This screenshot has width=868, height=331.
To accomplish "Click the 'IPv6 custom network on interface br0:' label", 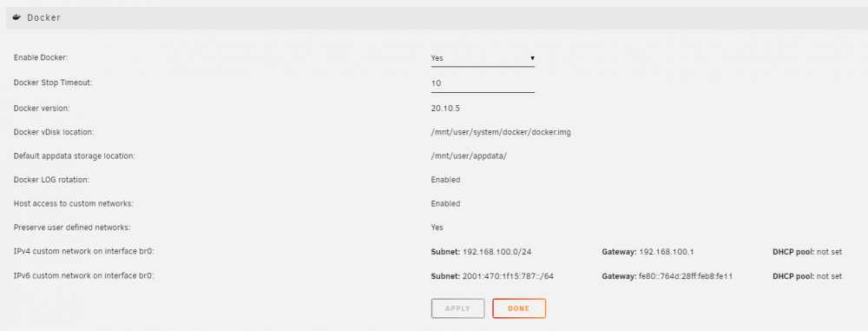I will (x=83, y=275).
